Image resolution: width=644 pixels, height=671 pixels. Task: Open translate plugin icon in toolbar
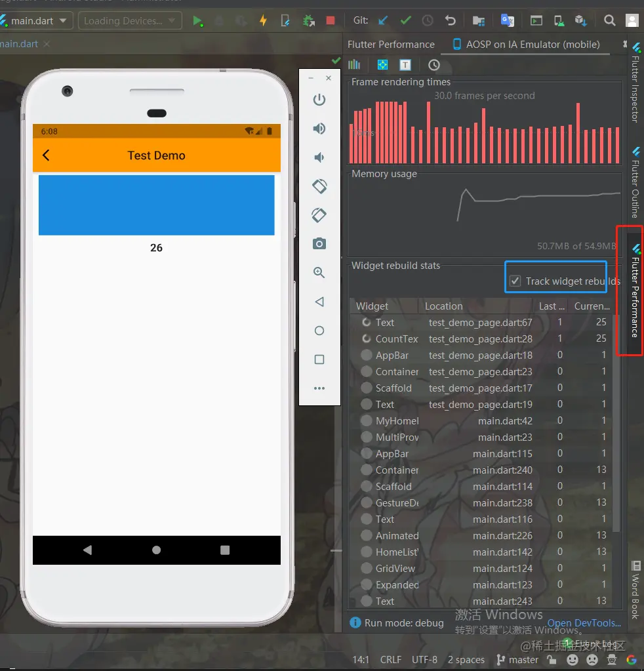tap(508, 20)
